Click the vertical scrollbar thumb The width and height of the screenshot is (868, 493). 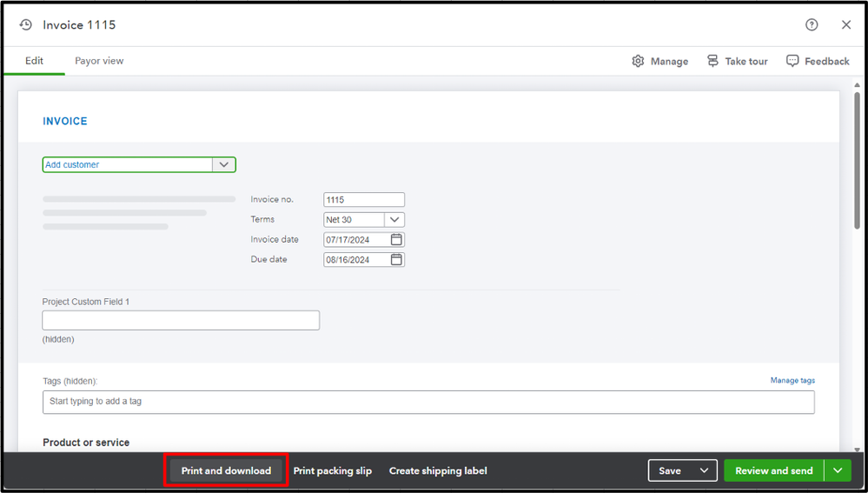point(857,161)
